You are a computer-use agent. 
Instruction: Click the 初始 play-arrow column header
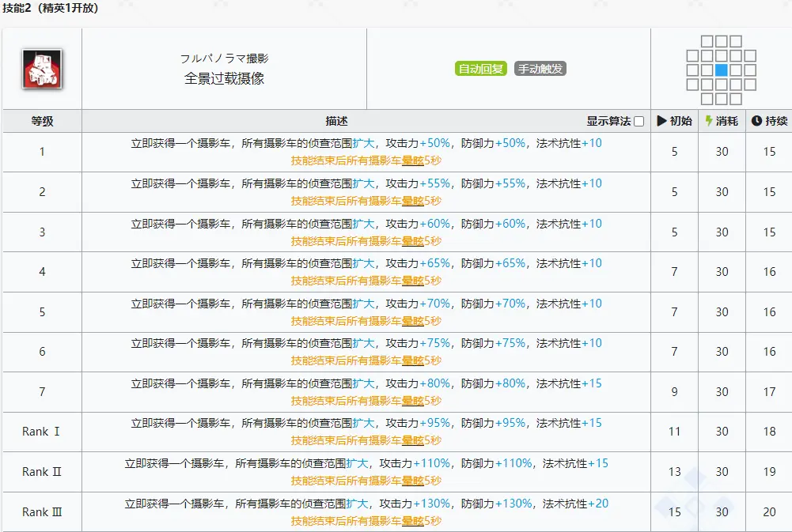[674, 121]
